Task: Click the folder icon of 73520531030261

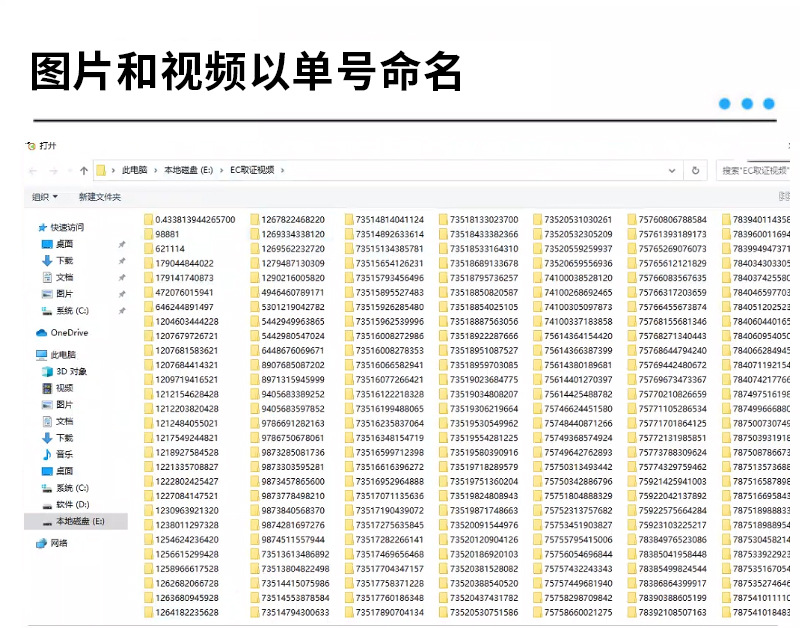Action: [x=538, y=219]
